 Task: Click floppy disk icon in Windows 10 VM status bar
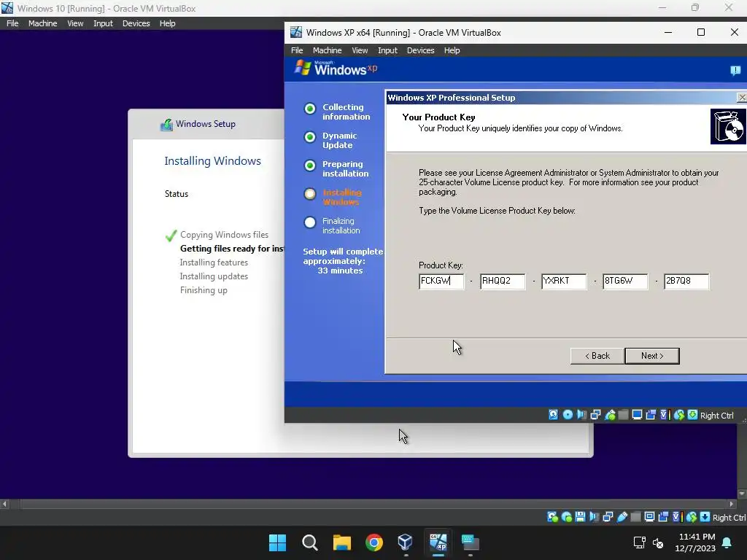point(580,517)
